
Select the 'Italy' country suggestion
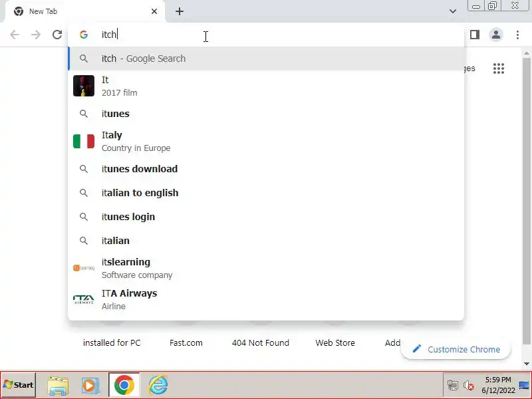click(x=266, y=142)
